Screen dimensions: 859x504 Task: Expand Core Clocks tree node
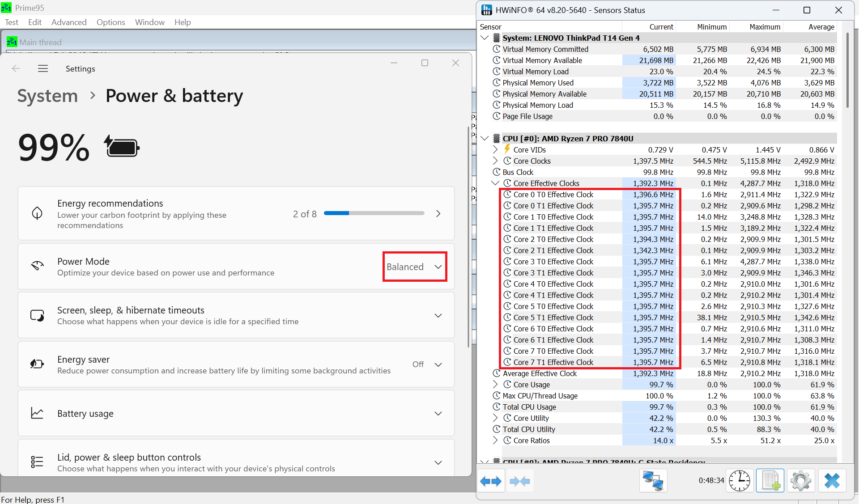point(495,161)
